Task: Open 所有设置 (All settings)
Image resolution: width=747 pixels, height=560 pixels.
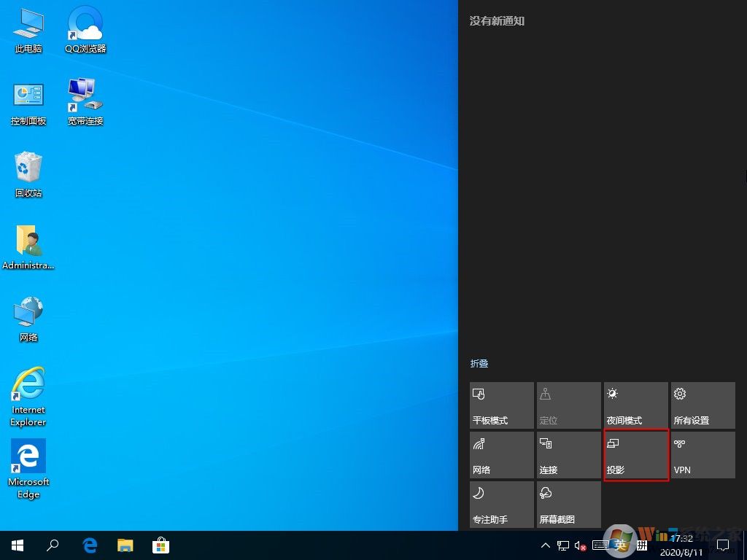Action: pos(703,405)
